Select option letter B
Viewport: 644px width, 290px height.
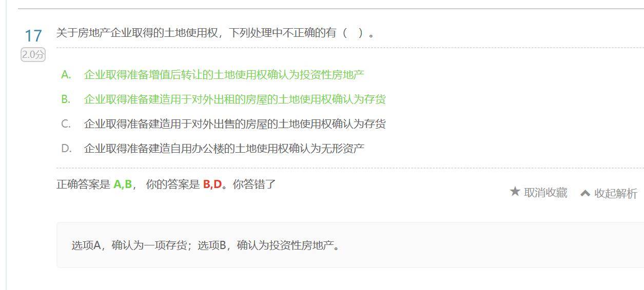(66, 99)
